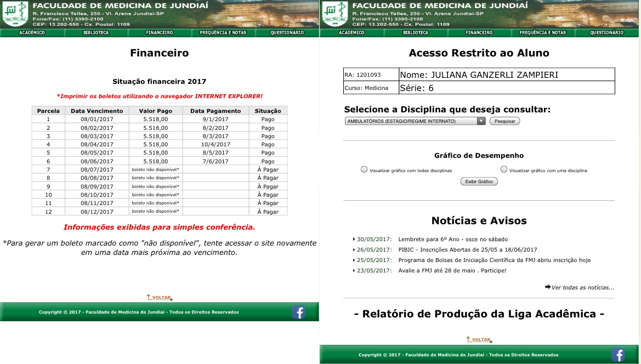Select 'Visualizar gráfico com uma disciplina' radio button

[503, 170]
